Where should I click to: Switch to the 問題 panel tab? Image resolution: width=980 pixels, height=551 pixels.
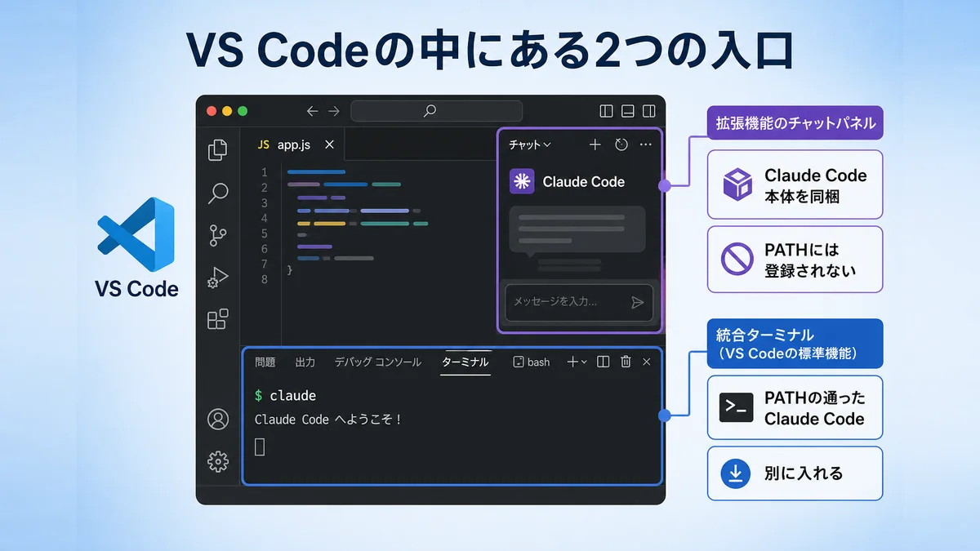point(265,362)
